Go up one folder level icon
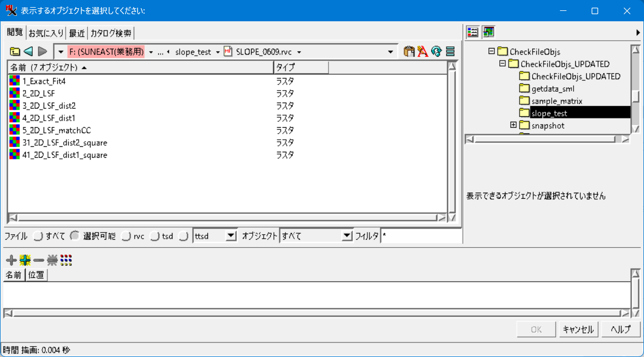This screenshot has height=357, width=644. 15,52
